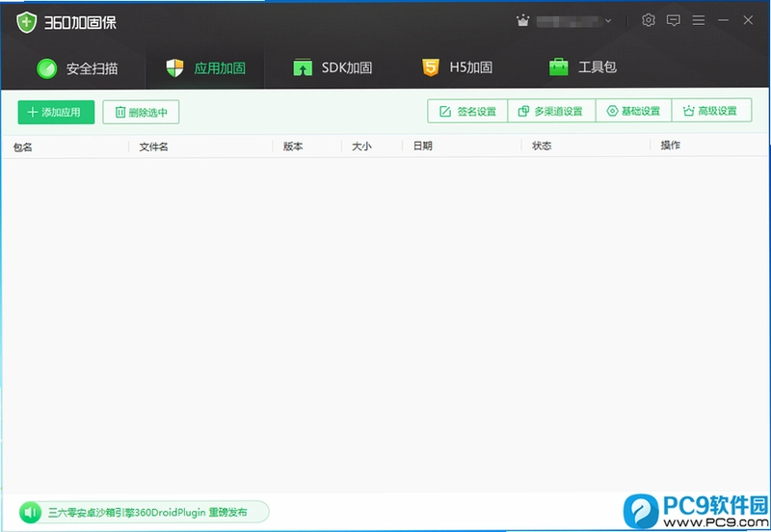
Task: Click the 包名 column header
Action: [x=22, y=147]
